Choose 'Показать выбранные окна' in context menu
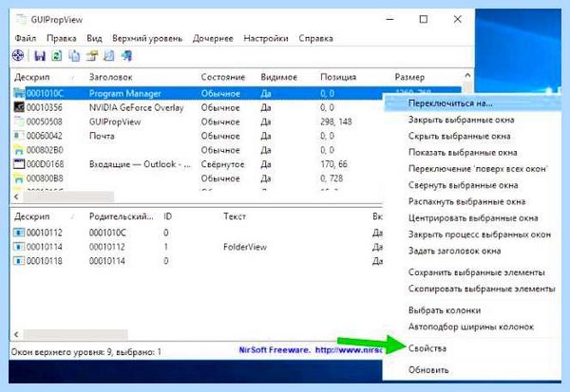The image size is (570, 392). [x=472, y=152]
